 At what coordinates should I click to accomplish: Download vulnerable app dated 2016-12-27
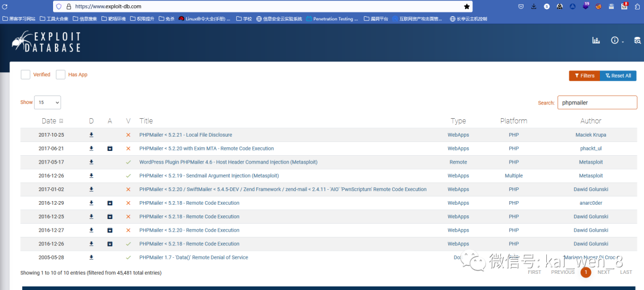[x=110, y=230]
